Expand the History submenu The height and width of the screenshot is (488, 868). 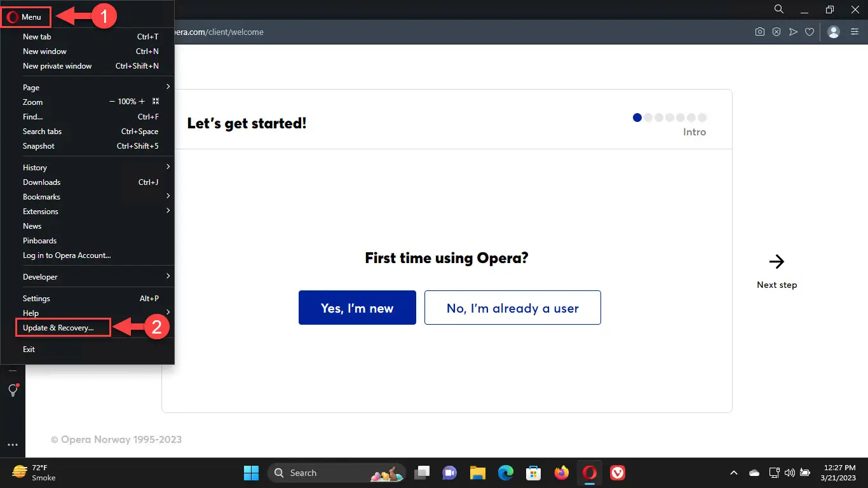88,168
